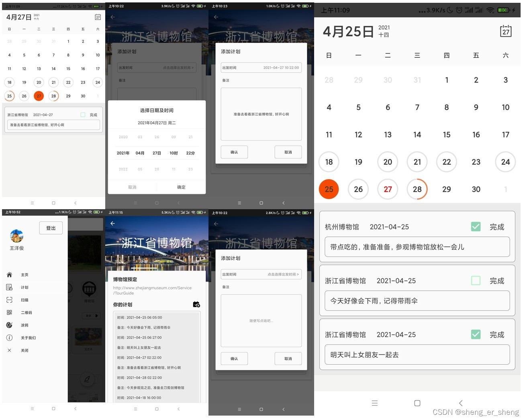Tap recents menu nav icon on April 25 screen
The width and height of the screenshot is (525, 420).
(375, 403)
